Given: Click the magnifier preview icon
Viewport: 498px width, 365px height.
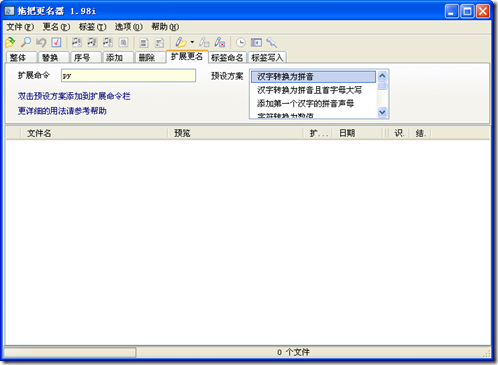Looking at the screenshot, I should click(26, 42).
